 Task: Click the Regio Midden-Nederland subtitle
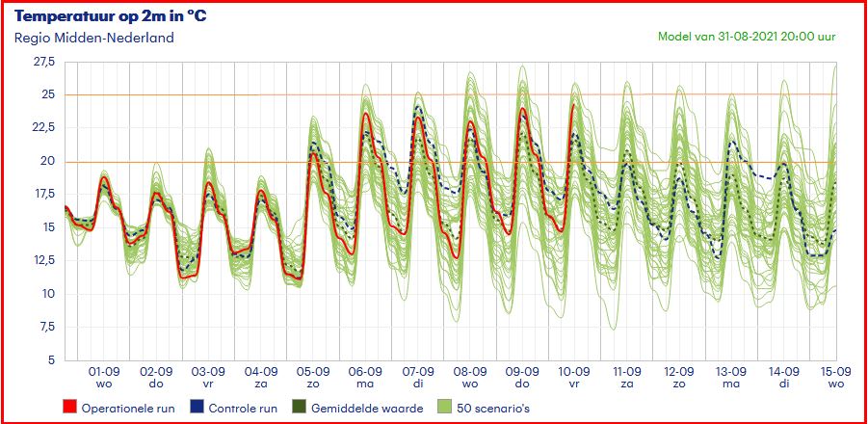point(93,38)
